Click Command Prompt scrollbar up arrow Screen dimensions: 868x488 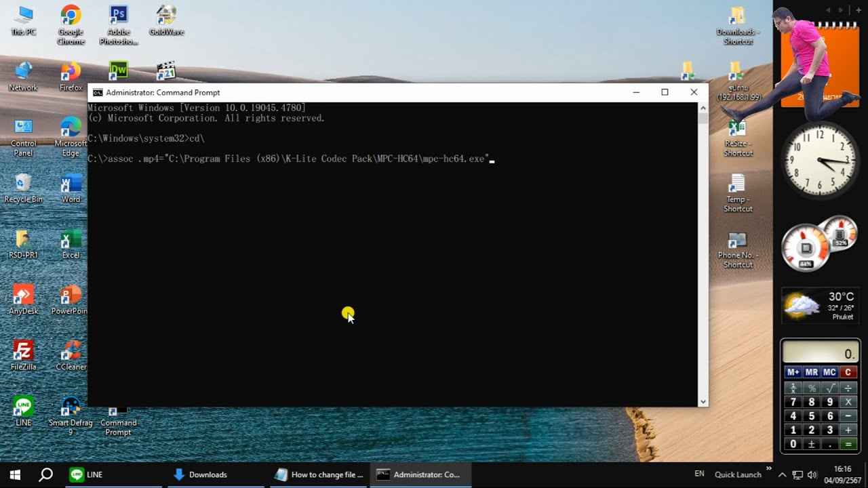pyautogui.click(x=703, y=108)
